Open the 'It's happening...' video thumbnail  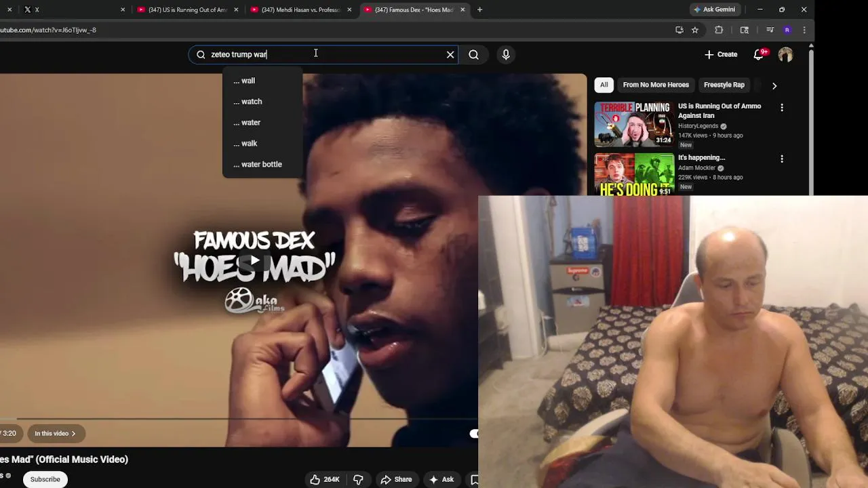[x=634, y=174]
